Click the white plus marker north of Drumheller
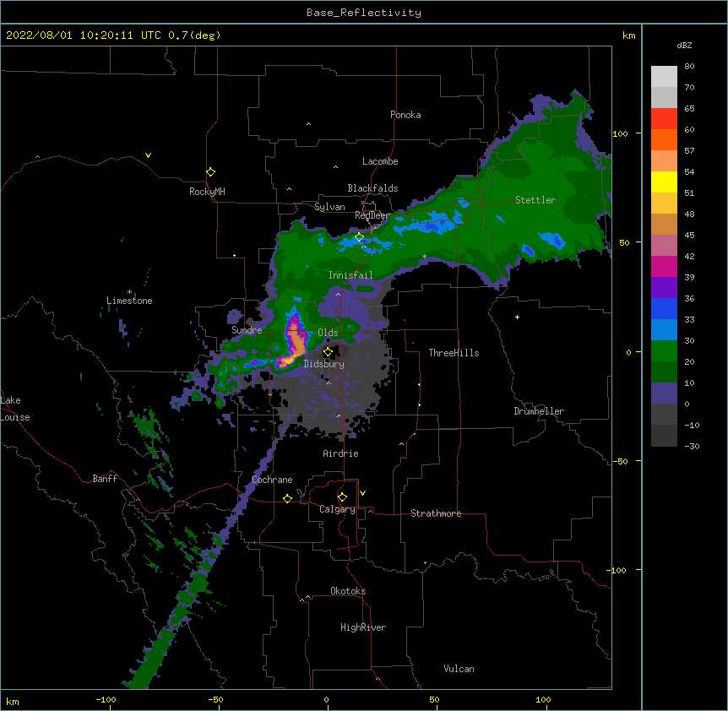This screenshot has width=728, height=711. (x=517, y=317)
